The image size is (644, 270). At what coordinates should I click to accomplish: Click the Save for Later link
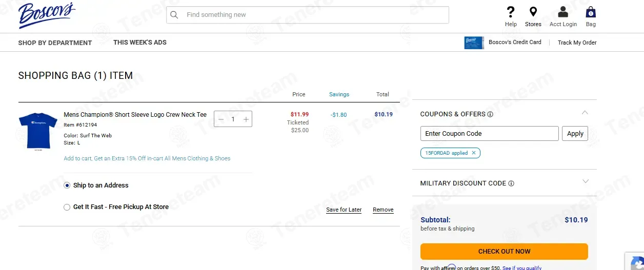344,210
